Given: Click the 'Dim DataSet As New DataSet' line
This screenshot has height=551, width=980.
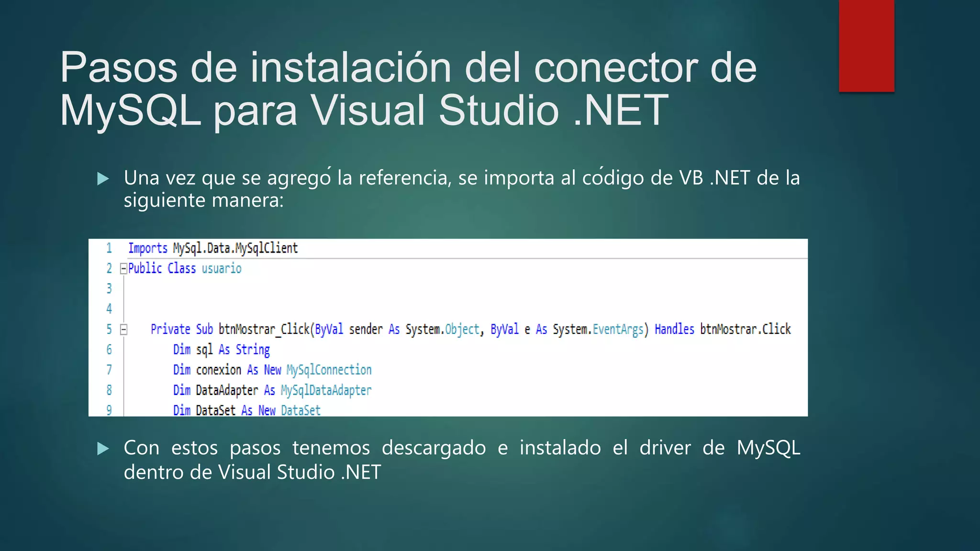Looking at the screenshot, I should (247, 410).
